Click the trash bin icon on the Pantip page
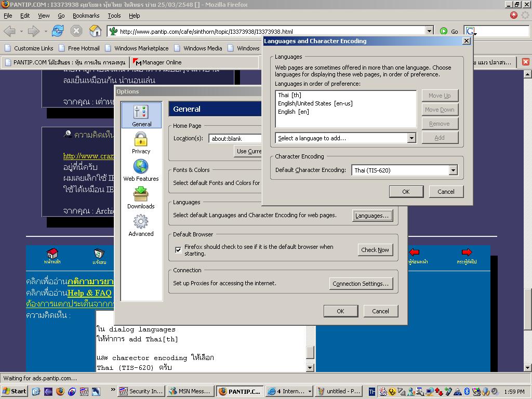The height and width of the screenshot is (399, 532). coord(99,253)
